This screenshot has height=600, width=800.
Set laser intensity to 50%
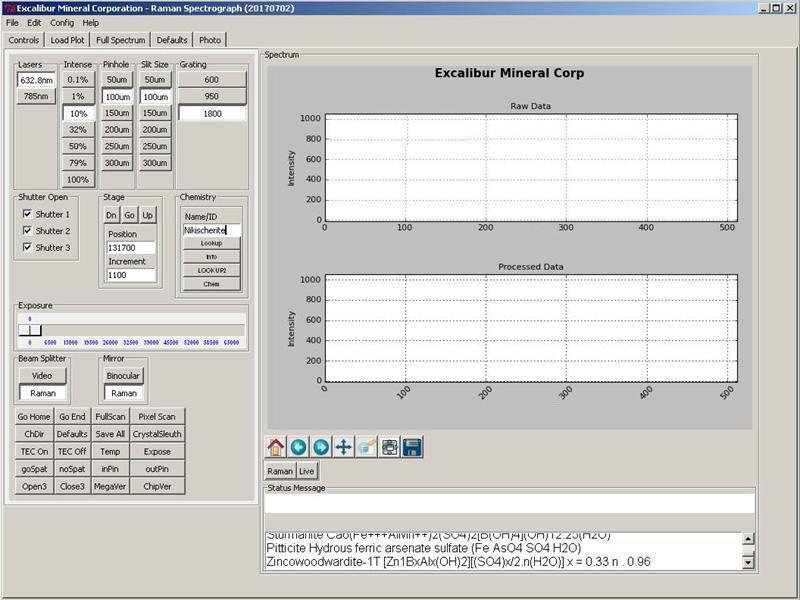click(x=78, y=146)
